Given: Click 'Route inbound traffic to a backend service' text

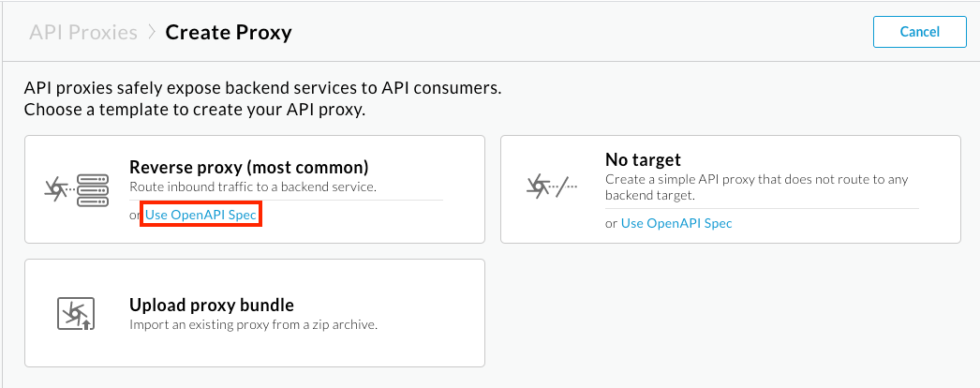Looking at the screenshot, I should point(252,187).
